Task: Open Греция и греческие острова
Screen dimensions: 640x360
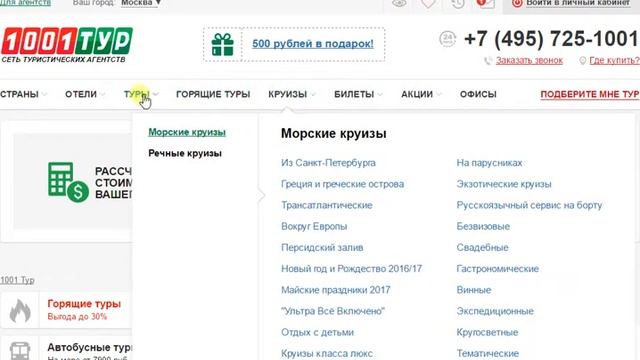Action: (342, 184)
